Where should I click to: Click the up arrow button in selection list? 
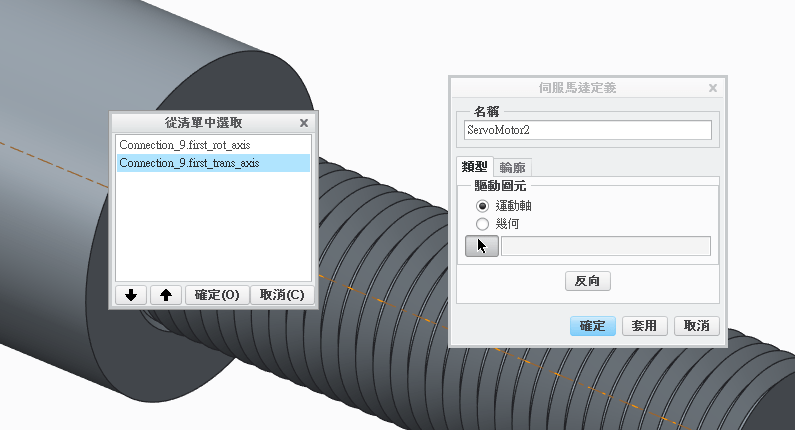click(x=166, y=295)
